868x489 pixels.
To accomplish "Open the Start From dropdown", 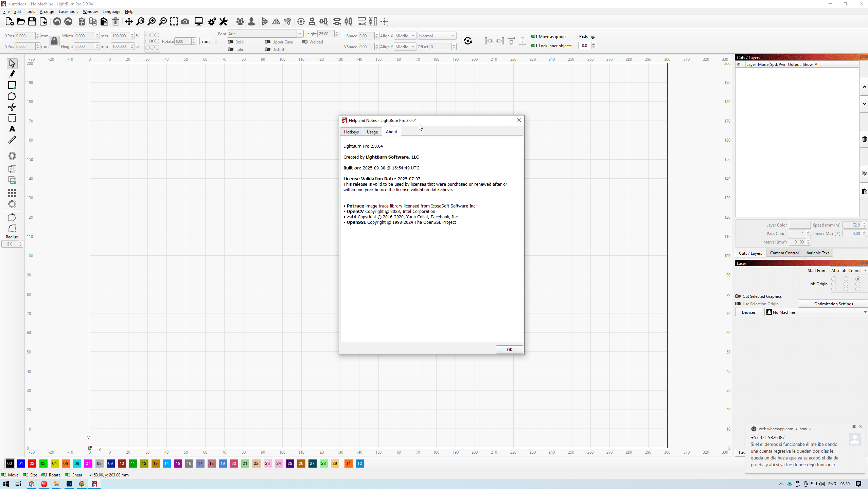I will pos(849,271).
